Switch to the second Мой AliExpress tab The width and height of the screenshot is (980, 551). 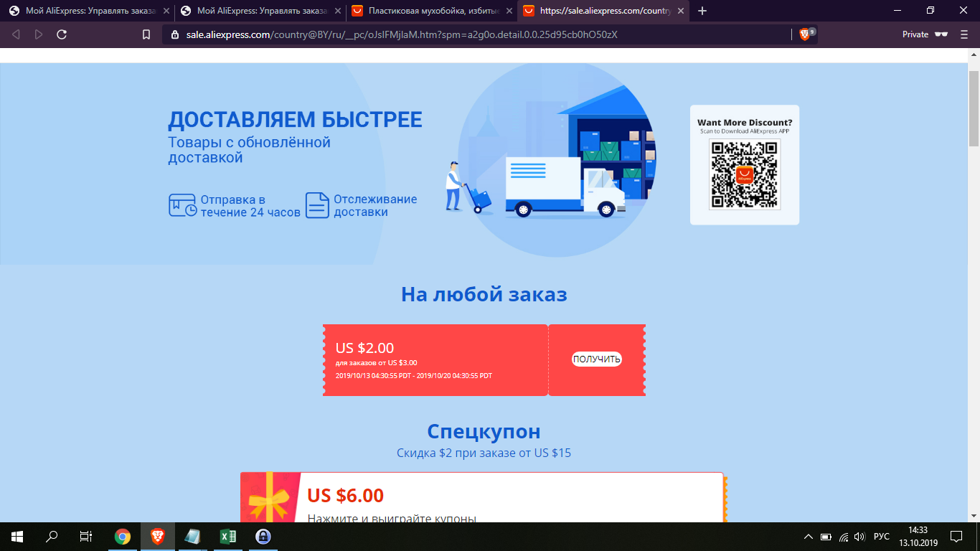click(259, 11)
